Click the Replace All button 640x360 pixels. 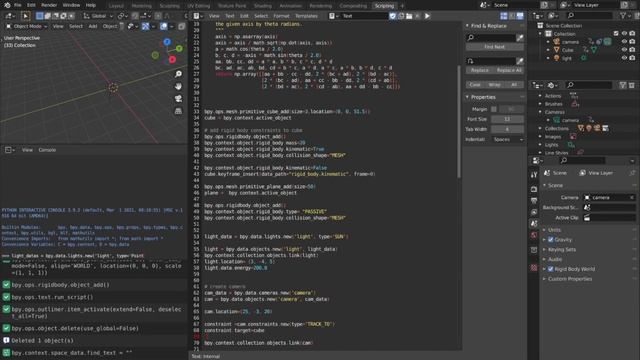coord(509,70)
